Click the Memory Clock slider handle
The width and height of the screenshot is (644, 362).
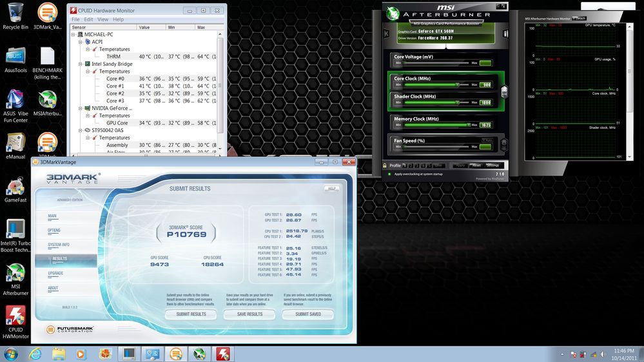pos(469,124)
